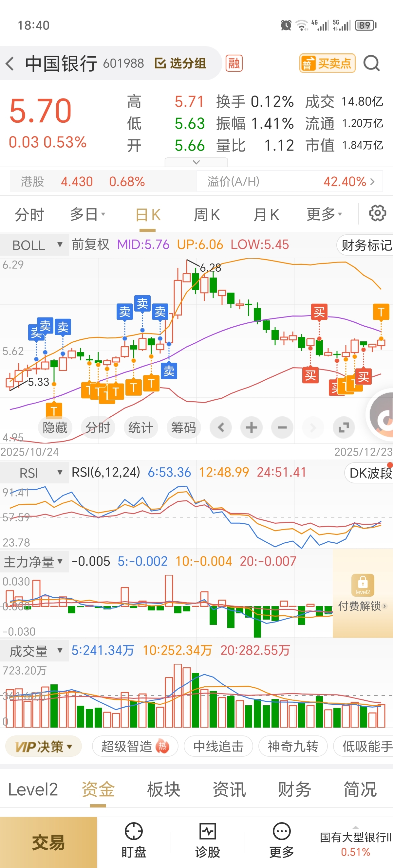393x868 pixels.
Task: Tap 港股 4.430 Hong Kong quote
Action: [103, 182]
